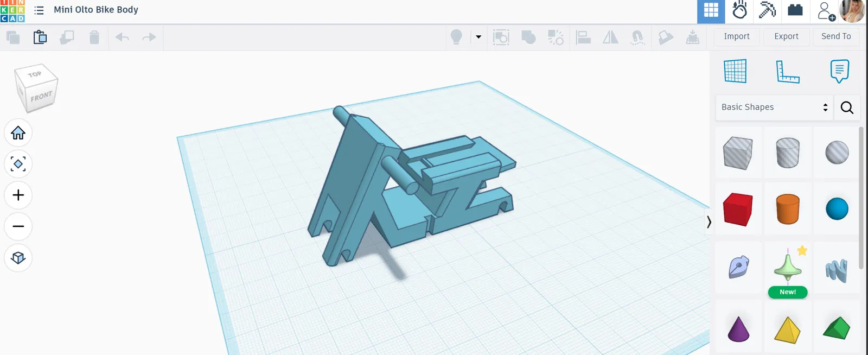Click the Send To button

pyautogui.click(x=836, y=36)
